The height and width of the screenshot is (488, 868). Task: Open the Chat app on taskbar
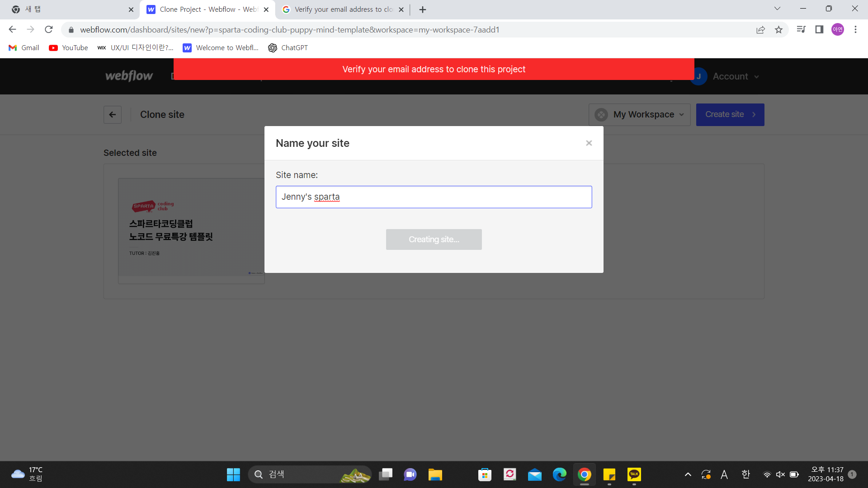pyautogui.click(x=410, y=474)
